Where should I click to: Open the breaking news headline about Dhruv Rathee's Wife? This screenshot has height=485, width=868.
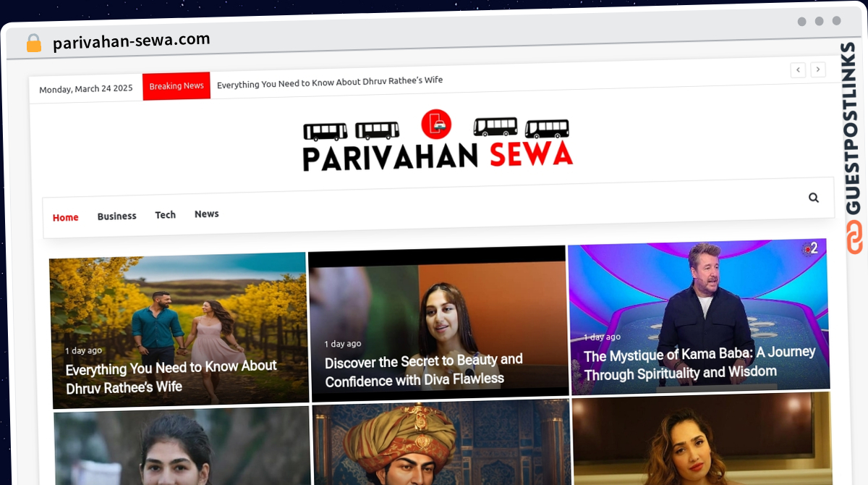(330, 82)
